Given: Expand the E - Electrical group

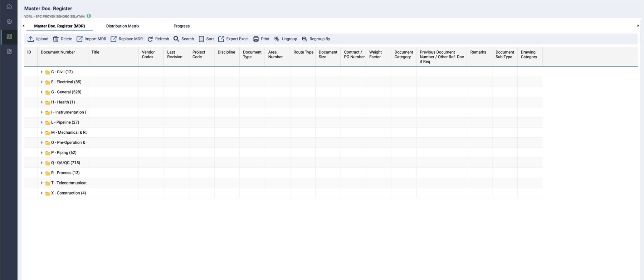Looking at the screenshot, I should (42, 82).
